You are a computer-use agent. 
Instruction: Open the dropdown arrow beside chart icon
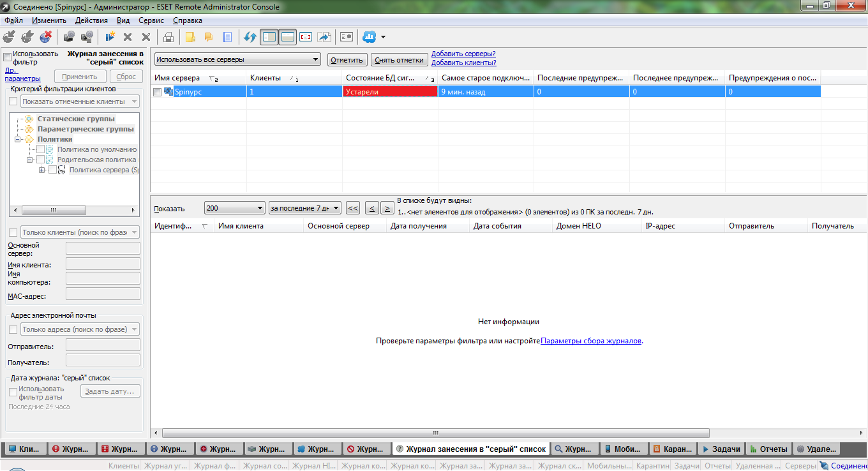tap(383, 37)
